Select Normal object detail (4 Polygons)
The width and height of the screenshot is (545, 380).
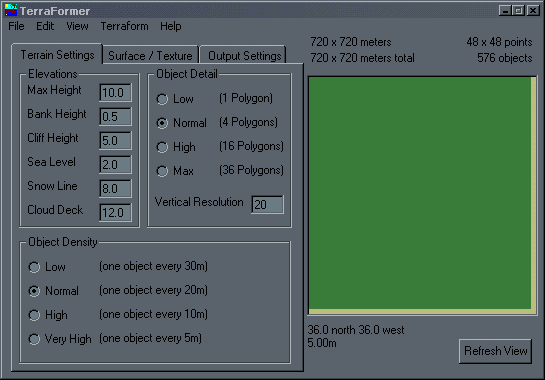[x=162, y=123]
